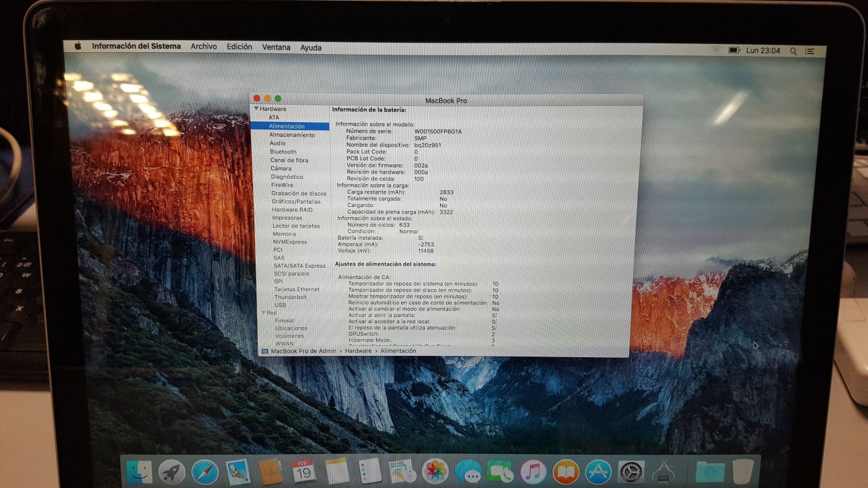The height and width of the screenshot is (488, 868).
Task: Open iTunes music note icon
Action: pyautogui.click(x=533, y=473)
